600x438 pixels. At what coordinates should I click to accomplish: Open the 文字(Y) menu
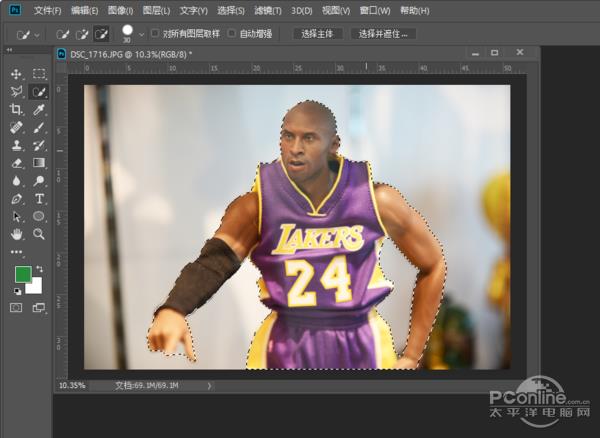[194, 11]
